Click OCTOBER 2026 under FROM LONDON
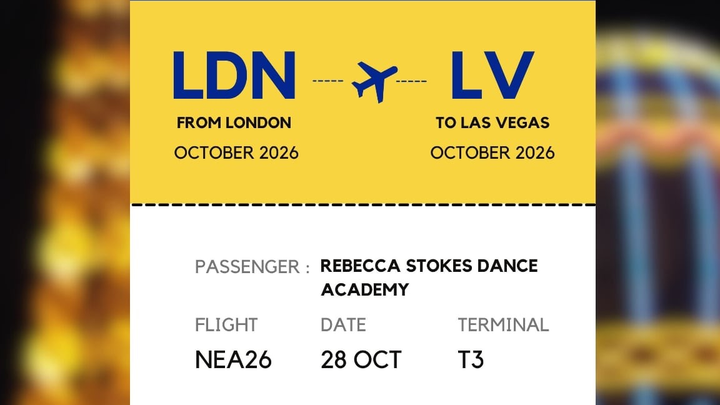The width and height of the screenshot is (720, 405). click(x=236, y=153)
